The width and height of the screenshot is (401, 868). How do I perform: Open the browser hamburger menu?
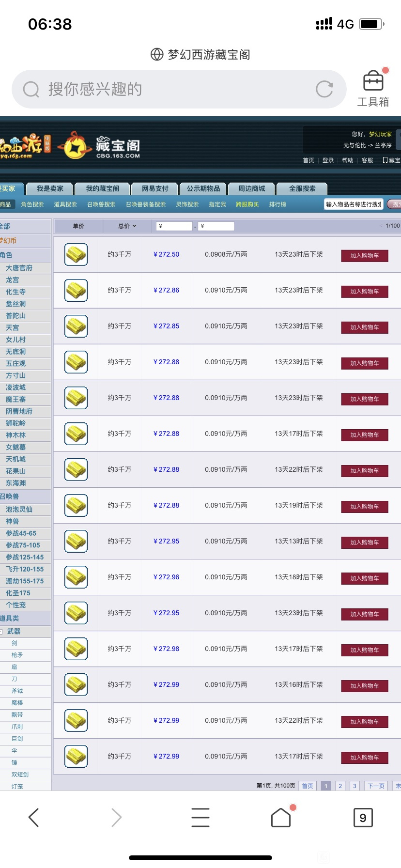[x=200, y=818]
